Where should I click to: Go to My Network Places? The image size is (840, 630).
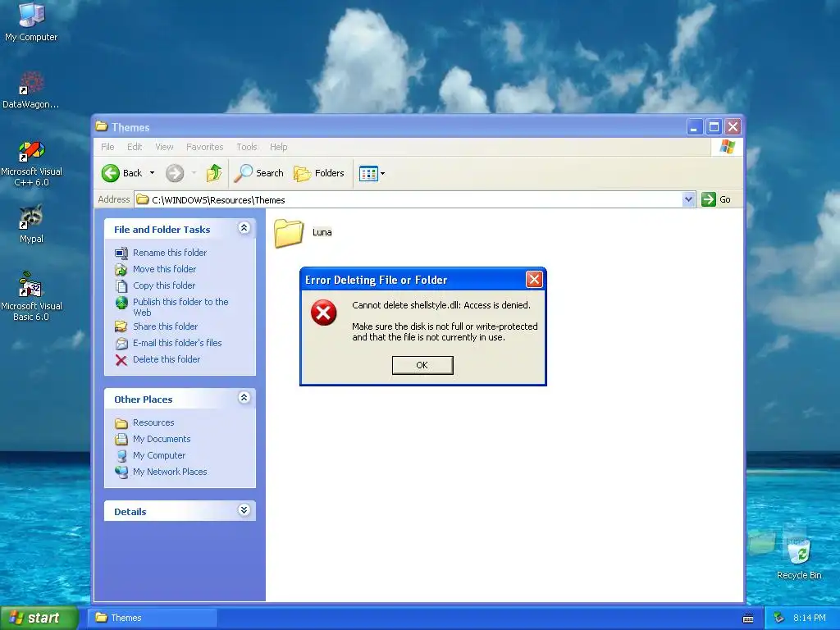pyautogui.click(x=170, y=472)
